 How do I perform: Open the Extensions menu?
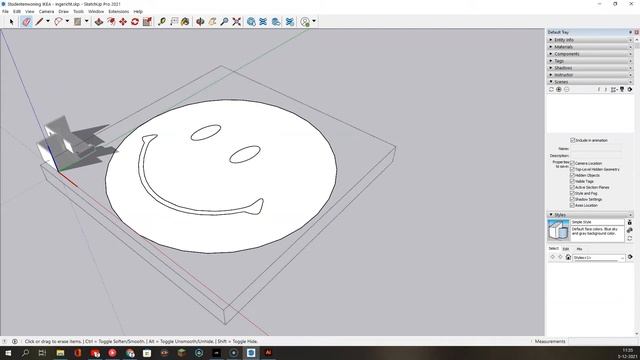click(119, 11)
